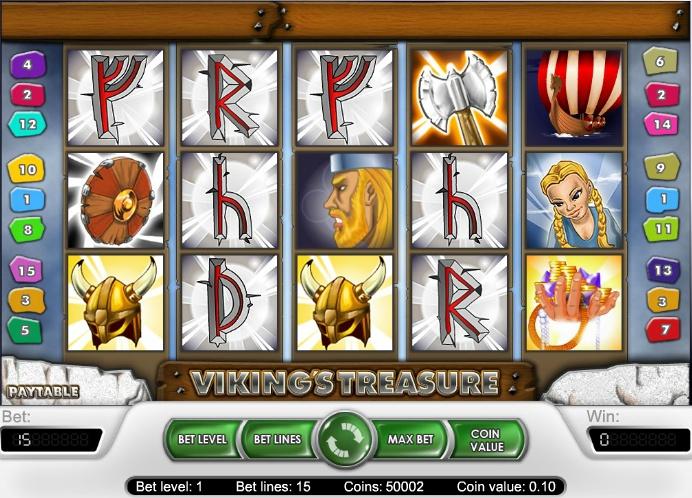
Task: Click the wooden shield symbol
Action: (116, 200)
